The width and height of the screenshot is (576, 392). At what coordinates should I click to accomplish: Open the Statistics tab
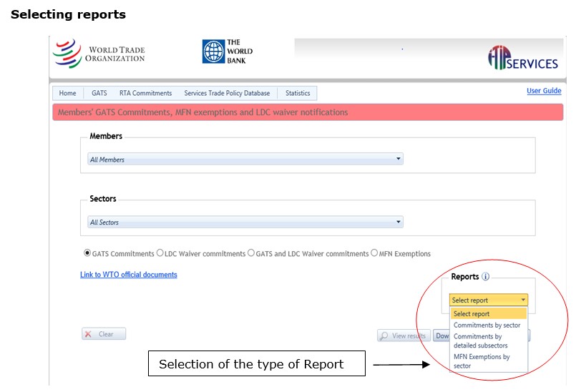click(x=298, y=93)
